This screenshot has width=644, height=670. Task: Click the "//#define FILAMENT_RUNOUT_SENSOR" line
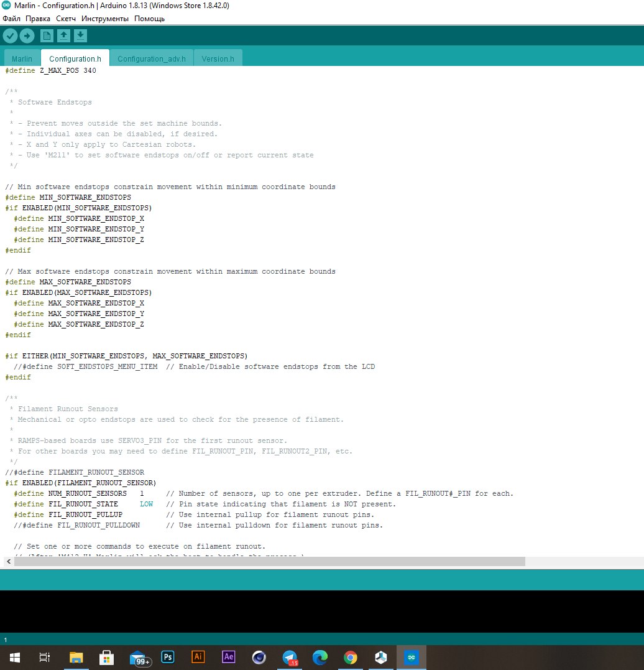click(x=75, y=472)
